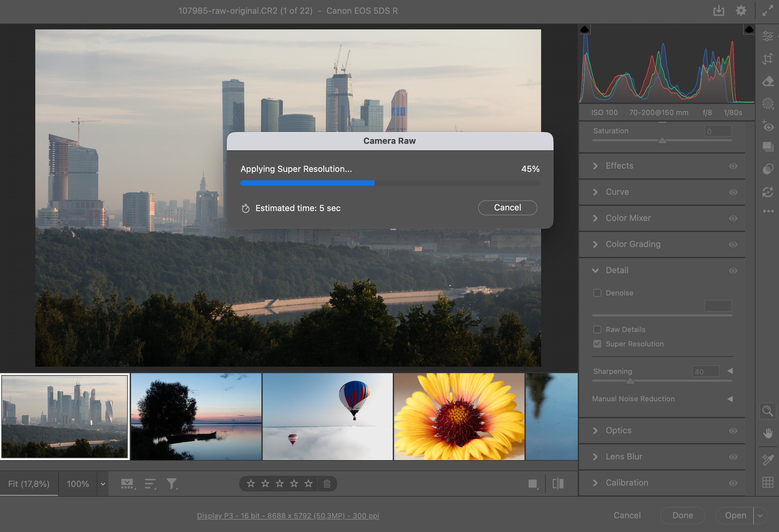Open the filmstrip filter funnel icon

pyautogui.click(x=172, y=484)
